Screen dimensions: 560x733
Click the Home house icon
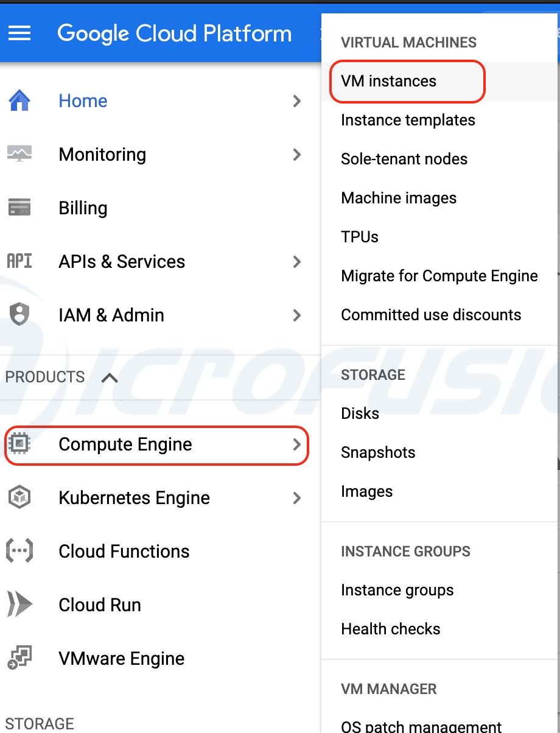click(x=21, y=100)
